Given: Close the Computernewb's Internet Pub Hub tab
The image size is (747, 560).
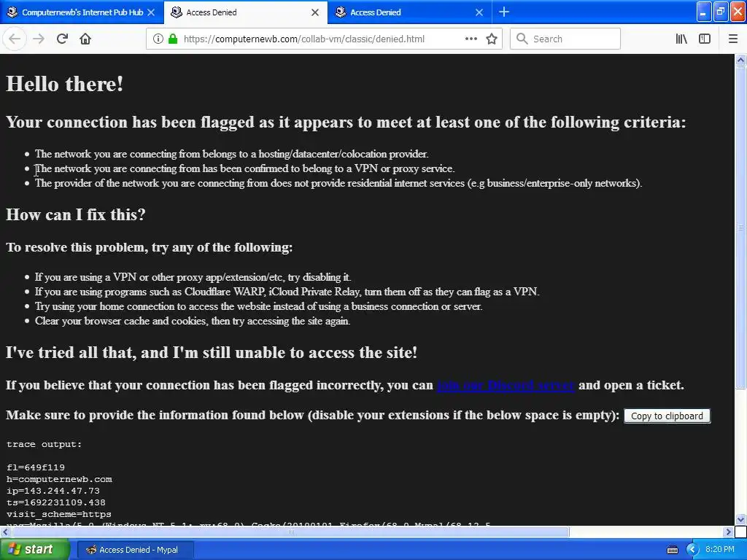Looking at the screenshot, I should (151, 12).
